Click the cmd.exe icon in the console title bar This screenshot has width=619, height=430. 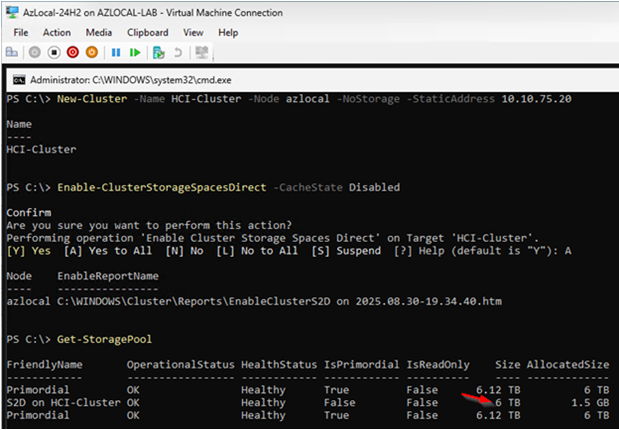17,78
